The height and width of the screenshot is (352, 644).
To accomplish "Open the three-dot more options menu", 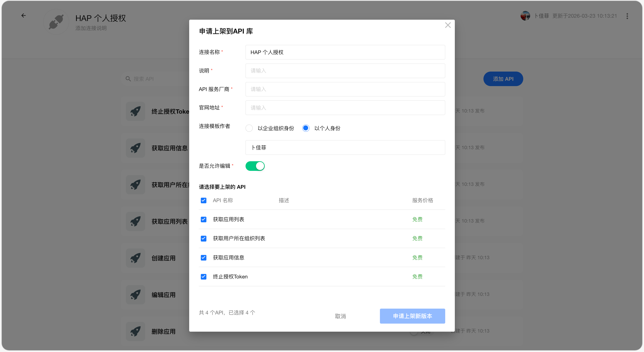I will (627, 16).
